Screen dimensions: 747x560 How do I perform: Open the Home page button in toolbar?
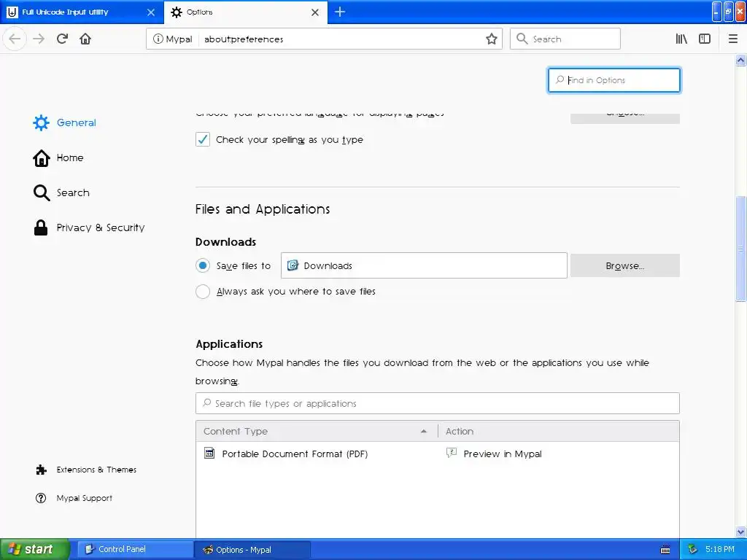[x=85, y=39]
